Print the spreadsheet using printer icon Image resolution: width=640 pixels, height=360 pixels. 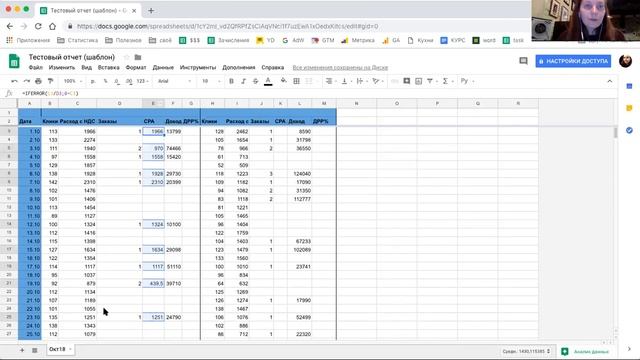pyautogui.click(x=38, y=81)
